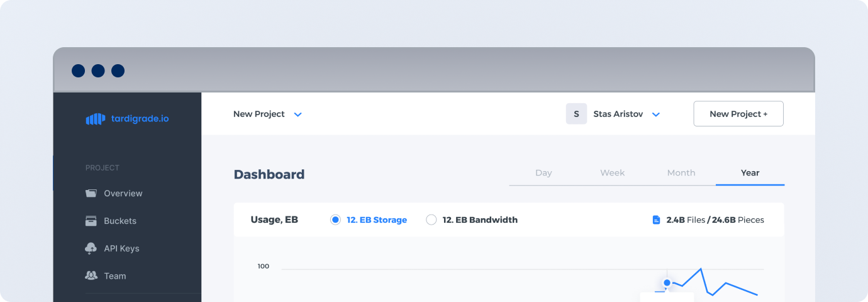The image size is (868, 302).
Task: Open Overview via its folder icon
Action: pyautogui.click(x=91, y=193)
